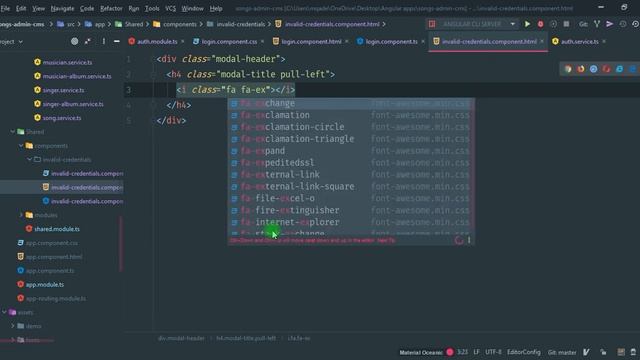
Task: Click the Material Oceanic theme color dot
Action: tap(450, 352)
